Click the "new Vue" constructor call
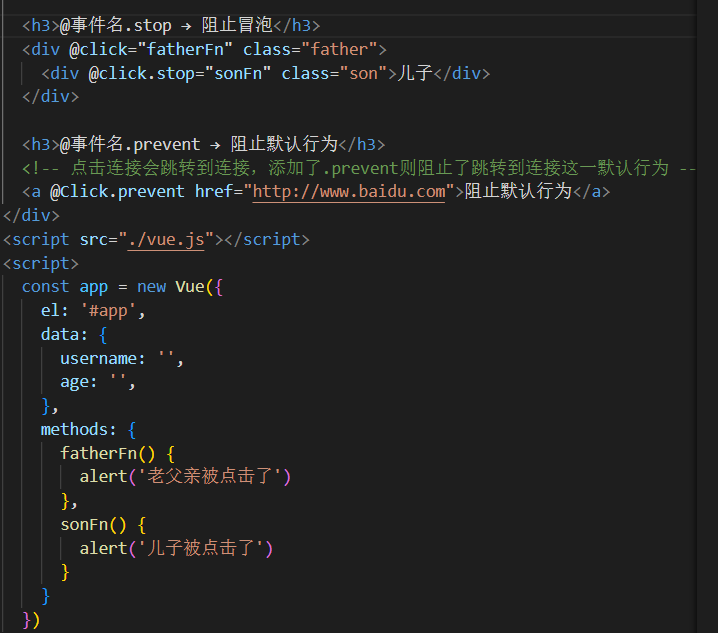Viewport: 718px width, 633px height. 171,287
